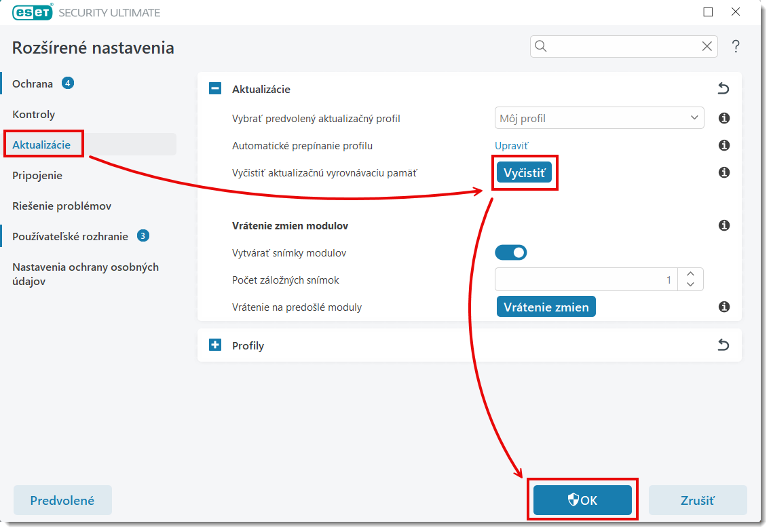
Task: Show info for Vrátenie zmien modulov
Action: pyautogui.click(x=724, y=225)
